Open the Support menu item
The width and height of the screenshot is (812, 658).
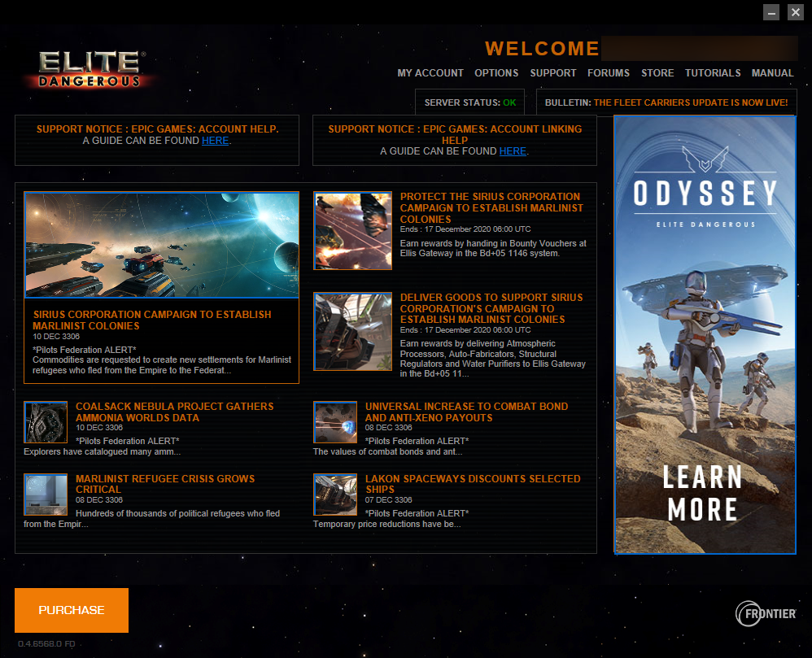(553, 73)
